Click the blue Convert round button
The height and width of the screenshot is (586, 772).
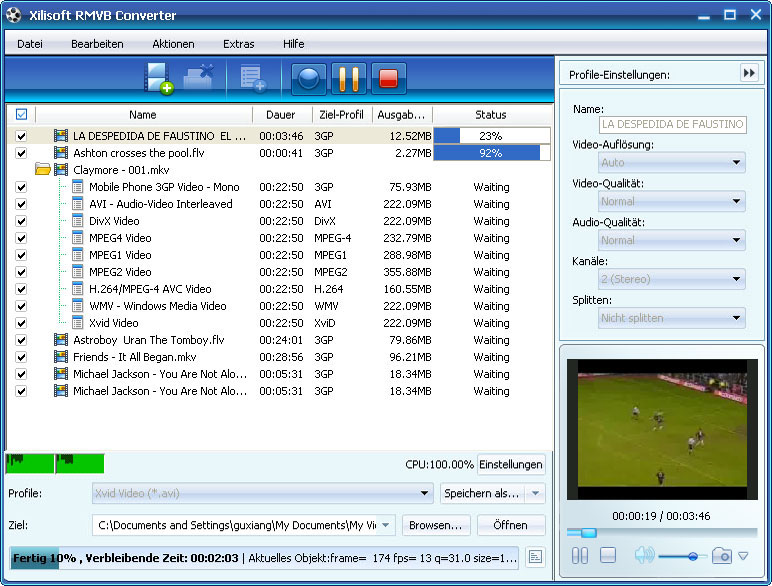tap(309, 78)
